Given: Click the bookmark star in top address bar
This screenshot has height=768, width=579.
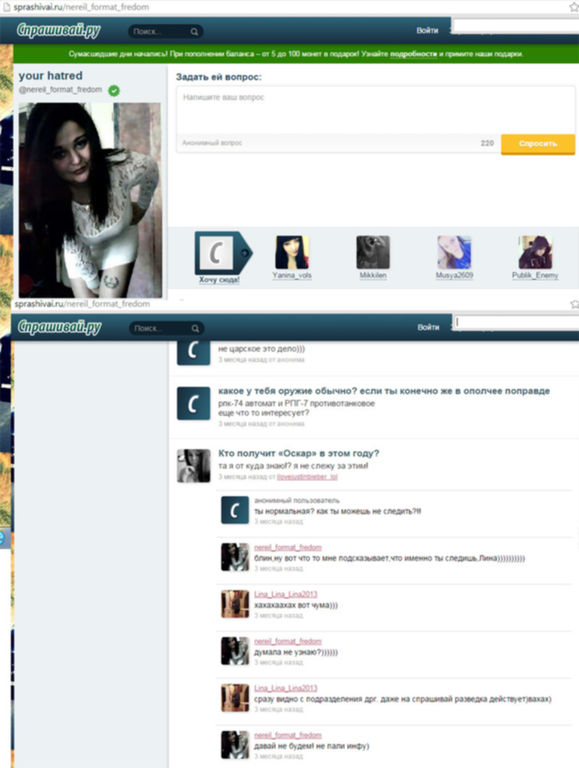Looking at the screenshot, I should pos(574,7).
